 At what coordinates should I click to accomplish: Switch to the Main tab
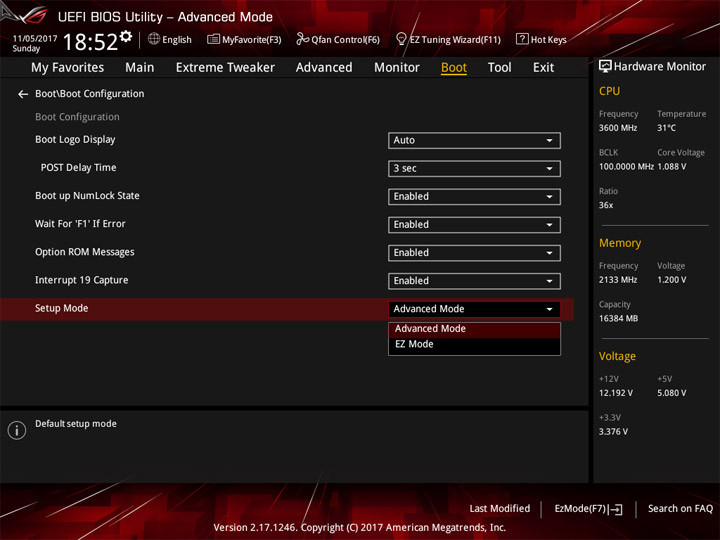pyautogui.click(x=140, y=68)
